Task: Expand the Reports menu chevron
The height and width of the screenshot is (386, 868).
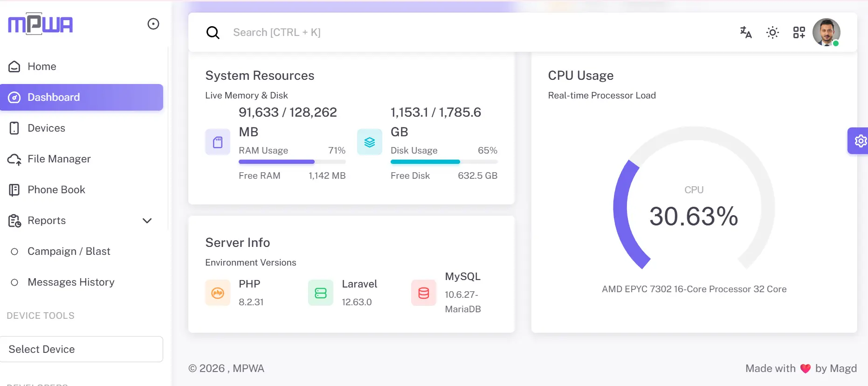Action: click(x=147, y=221)
